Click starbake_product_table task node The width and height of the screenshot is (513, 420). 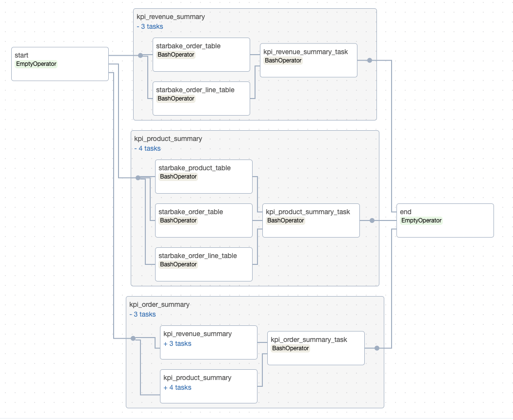pos(203,176)
